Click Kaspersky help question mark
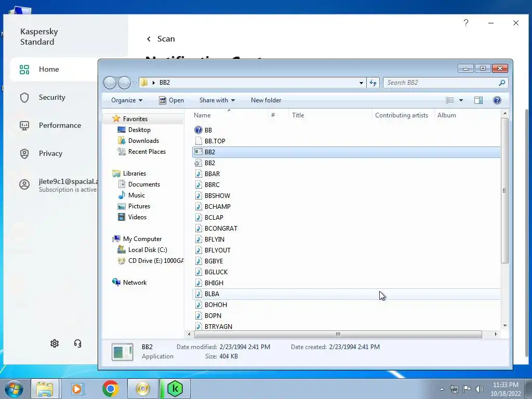The image size is (532, 399). click(x=466, y=23)
